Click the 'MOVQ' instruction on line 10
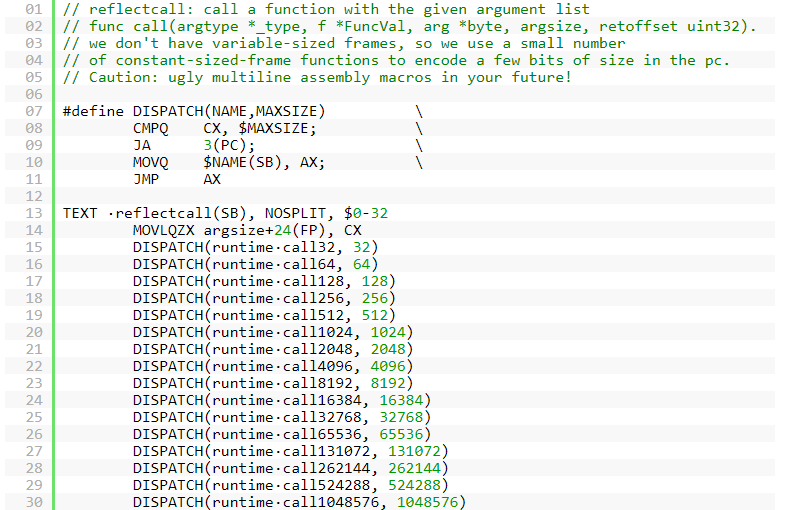The width and height of the screenshot is (791, 510). (x=150, y=162)
